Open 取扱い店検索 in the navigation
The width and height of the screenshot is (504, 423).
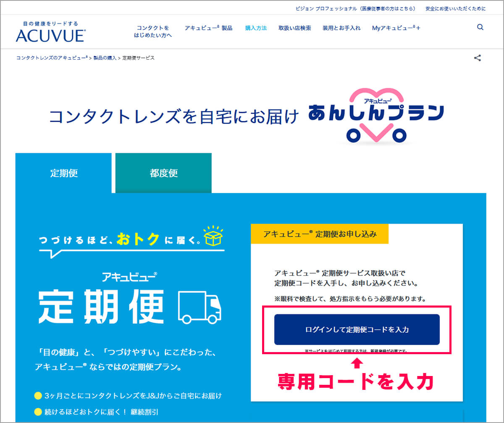point(295,28)
